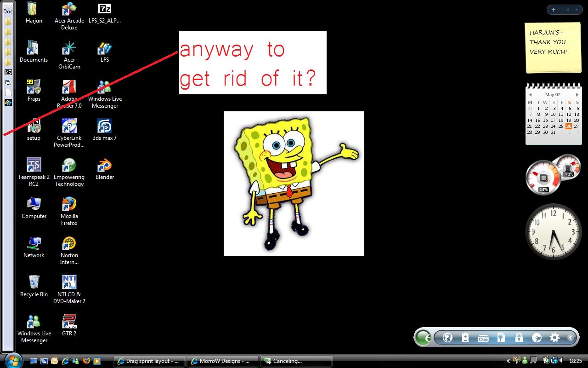Image resolution: width=588 pixels, height=368 pixels.
Task: Open Acer ePower battery icon
Action: 465,338
